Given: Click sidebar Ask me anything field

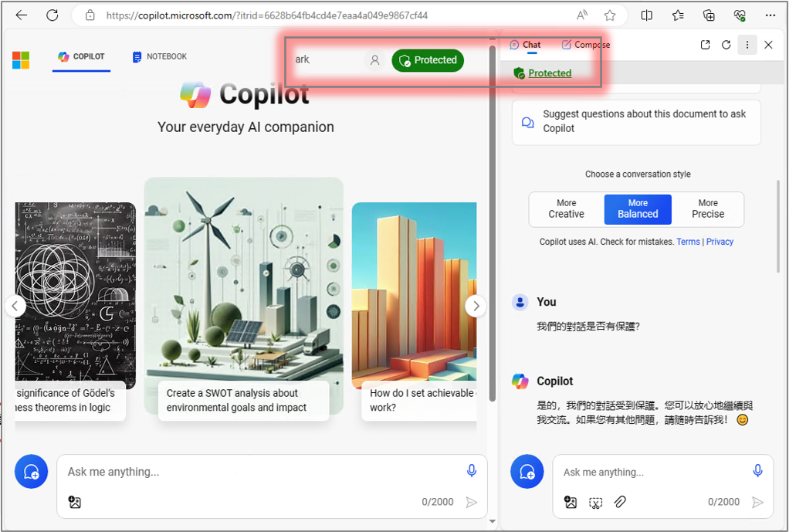Looking at the screenshot, I should coord(654,472).
